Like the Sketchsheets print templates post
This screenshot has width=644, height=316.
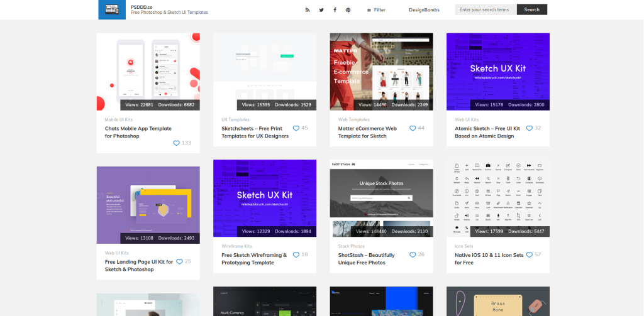click(x=296, y=128)
